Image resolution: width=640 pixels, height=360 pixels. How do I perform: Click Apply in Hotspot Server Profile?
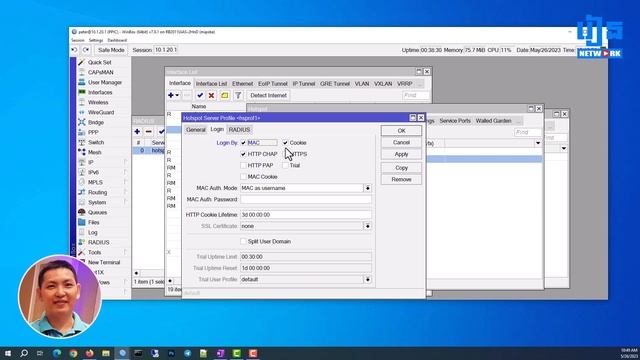401,154
